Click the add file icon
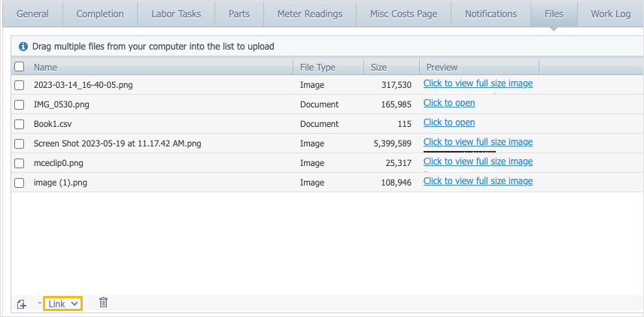This screenshot has width=644, height=317. pyautogui.click(x=22, y=304)
